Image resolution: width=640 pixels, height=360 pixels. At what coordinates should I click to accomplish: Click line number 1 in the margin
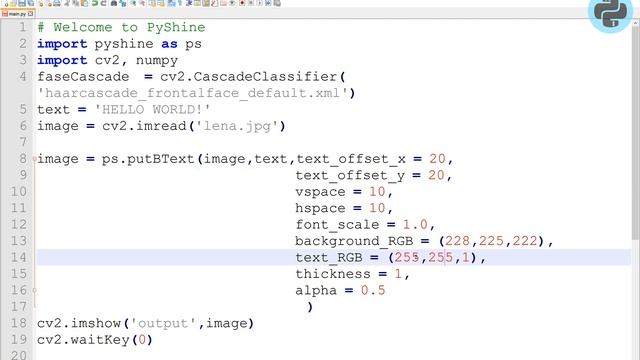(23, 27)
